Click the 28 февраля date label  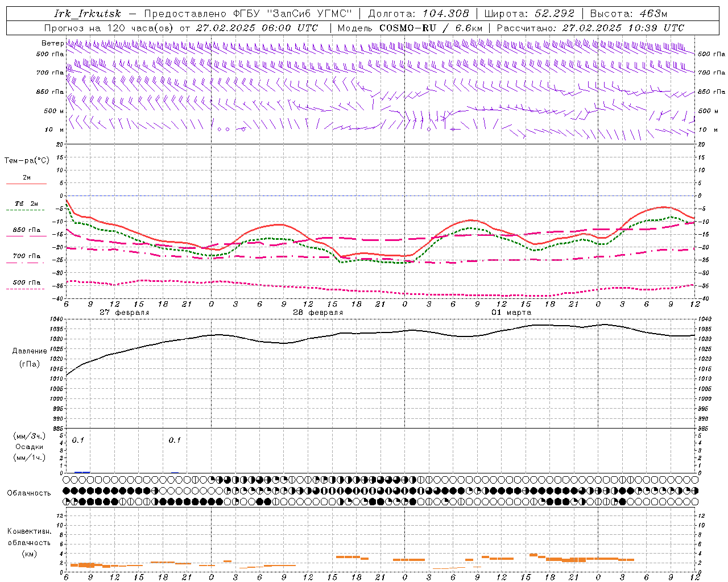click(x=318, y=313)
